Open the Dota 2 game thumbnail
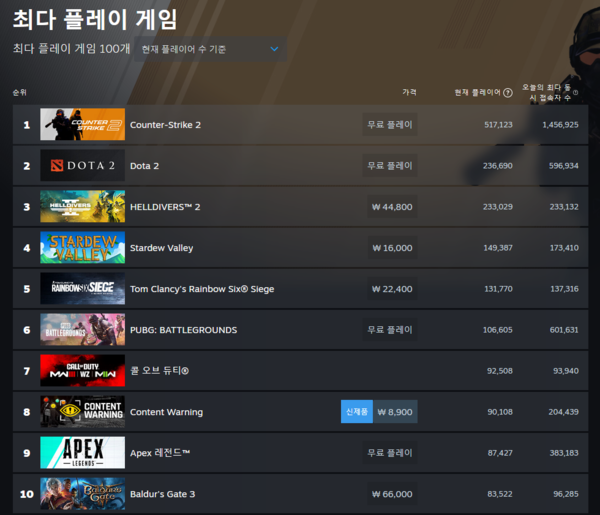The height and width of the screenshot is (515, 600). point(83,165)
